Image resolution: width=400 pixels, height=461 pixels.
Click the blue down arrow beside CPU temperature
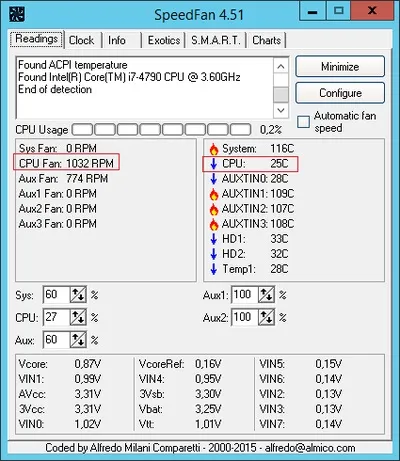(x=214, y=164)
